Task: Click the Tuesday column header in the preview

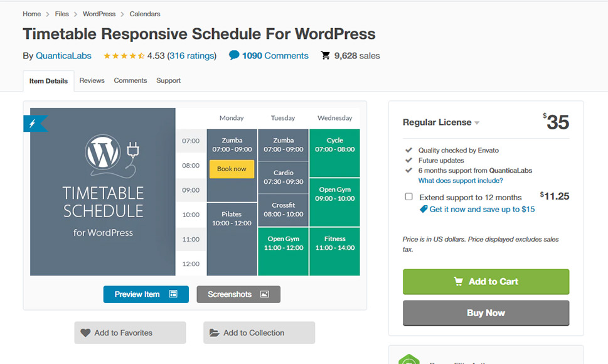Action: [x=283, y=118]
